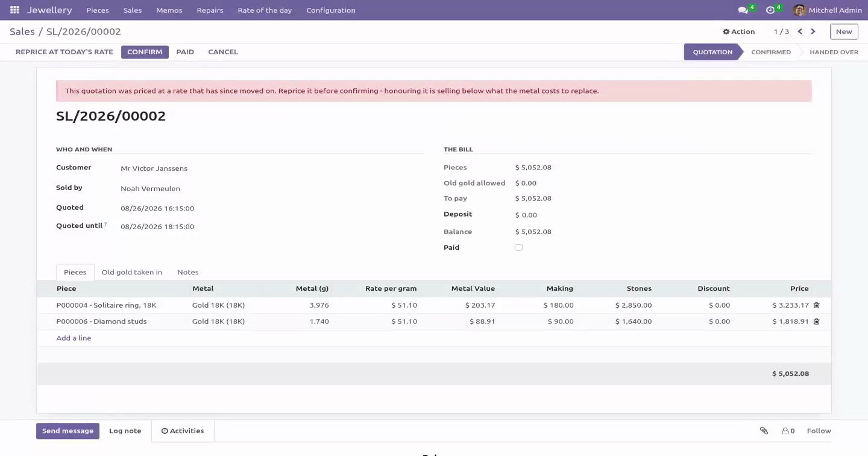The image size is (868, 456).
Task: Click Log note button
Action: (125, 431)
